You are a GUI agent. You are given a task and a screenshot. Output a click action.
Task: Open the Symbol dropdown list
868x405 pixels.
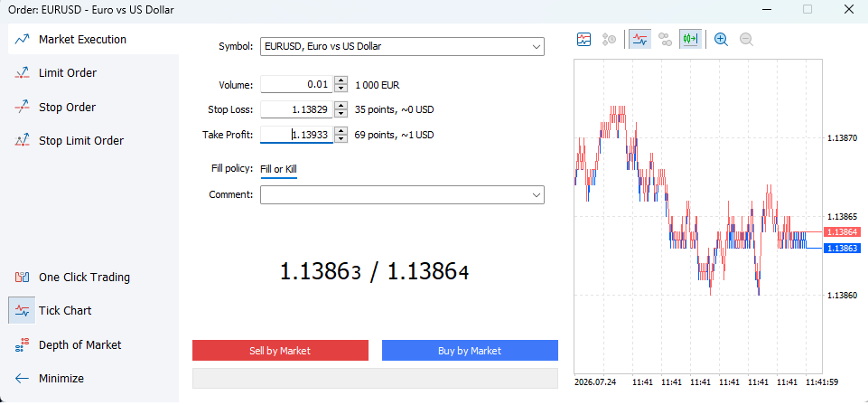[536, 47]
